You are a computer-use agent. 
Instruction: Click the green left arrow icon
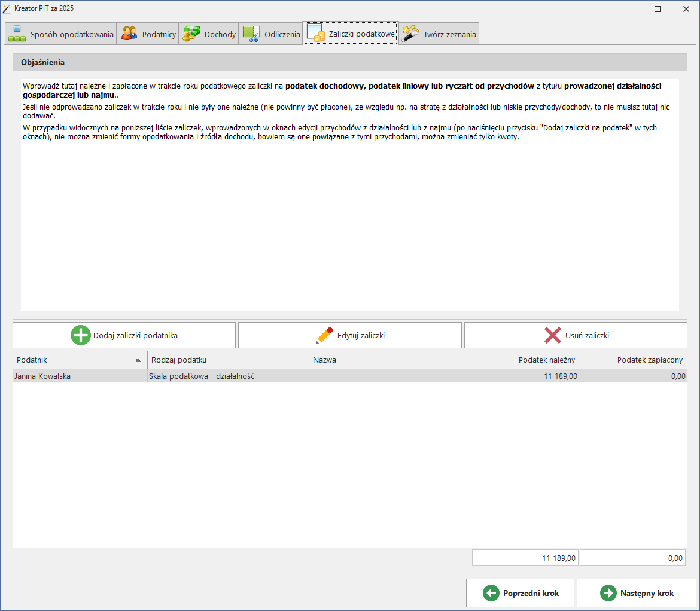pos(491,593)
